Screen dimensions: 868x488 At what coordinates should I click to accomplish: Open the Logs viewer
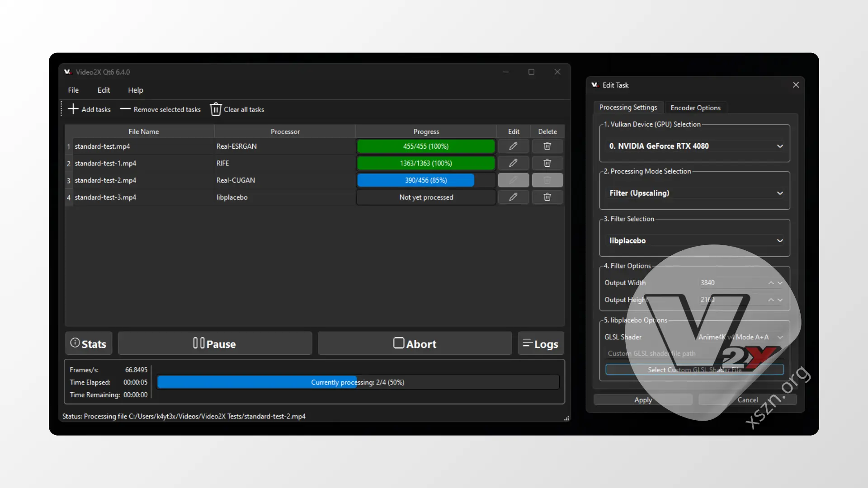[541, 343]
